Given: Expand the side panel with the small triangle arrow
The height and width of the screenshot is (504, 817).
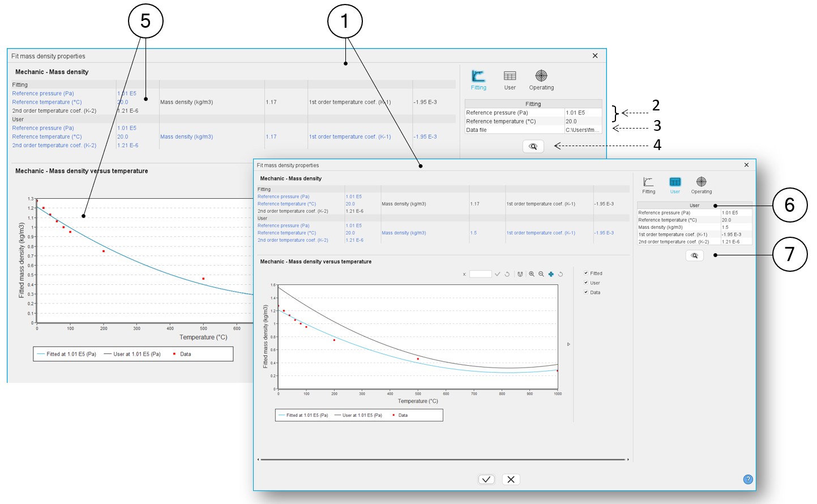Looking at the screenshot, I should click(568, 344).
